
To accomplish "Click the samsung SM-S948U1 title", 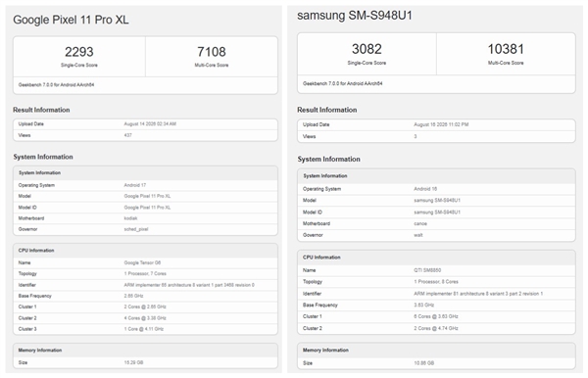I will coord(355,16).
